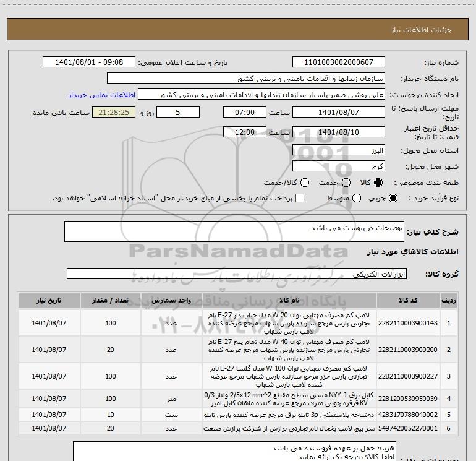Image resolution: width=476 pixels, height=461 pixels.
Task: Click the announcement date field 1401/08/01 - 09:08
Action: coord(89,62)
